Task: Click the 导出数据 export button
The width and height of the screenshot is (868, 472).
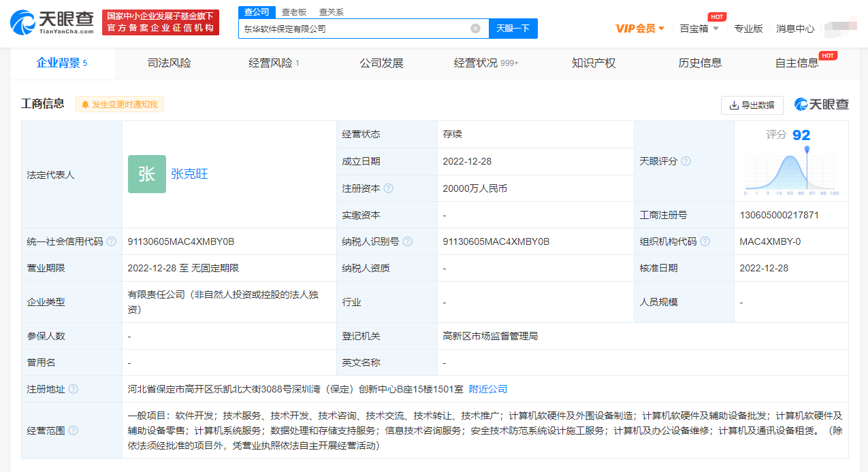Action: pyautogui.click(x=752, y=105)
